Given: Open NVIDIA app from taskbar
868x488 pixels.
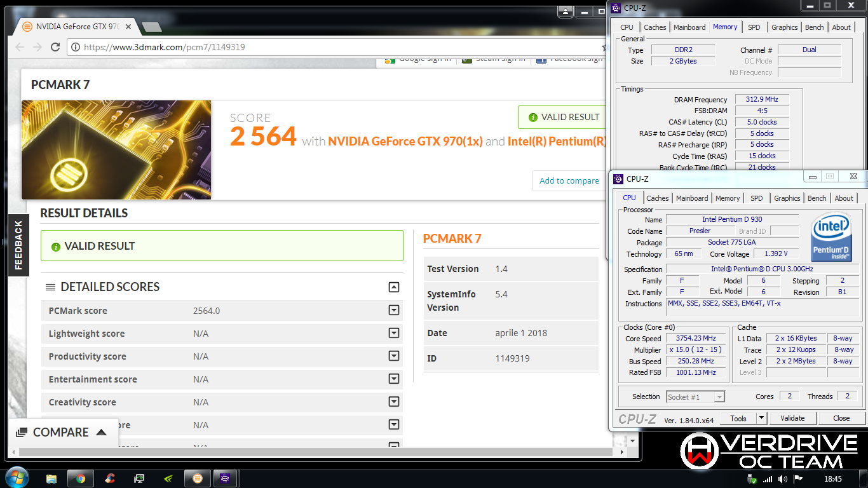Looking at the screenshot, I should point(168,478).
